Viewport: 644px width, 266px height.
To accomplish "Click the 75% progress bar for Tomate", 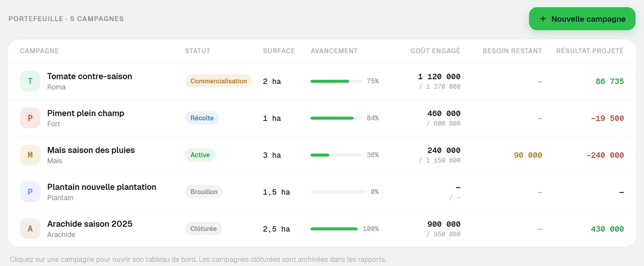I will [x=336, y=81].
